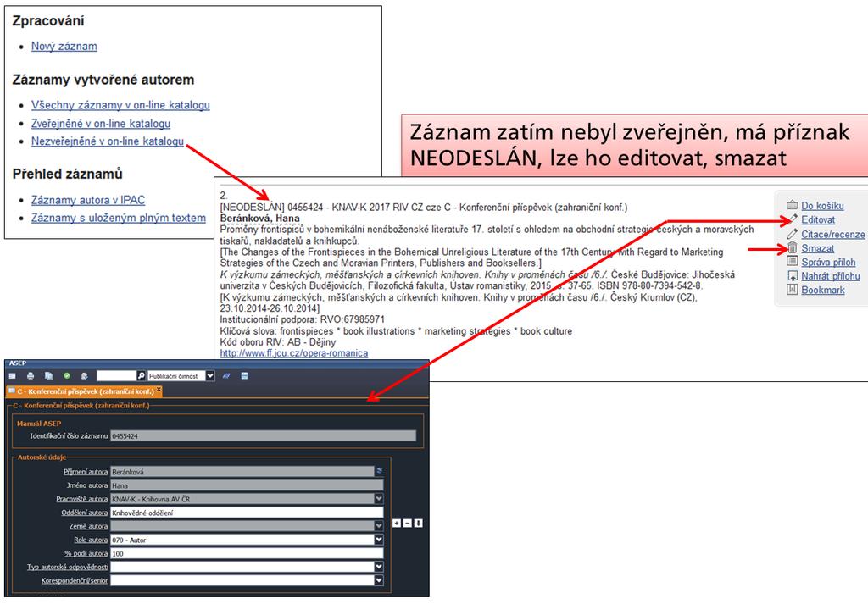The width and height of the screenshot is (868, 604).
Task: Click author name Beránková, Hana
Action: point(259,218)
